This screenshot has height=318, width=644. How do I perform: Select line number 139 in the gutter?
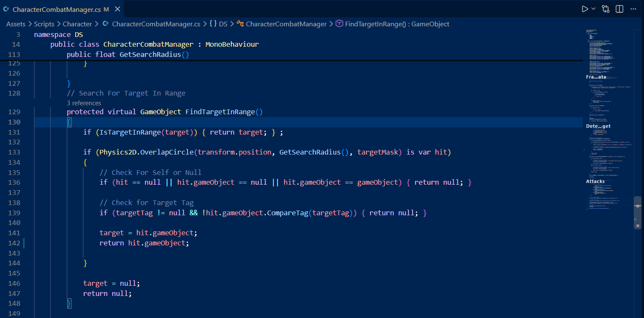click(x=14, y=213)
